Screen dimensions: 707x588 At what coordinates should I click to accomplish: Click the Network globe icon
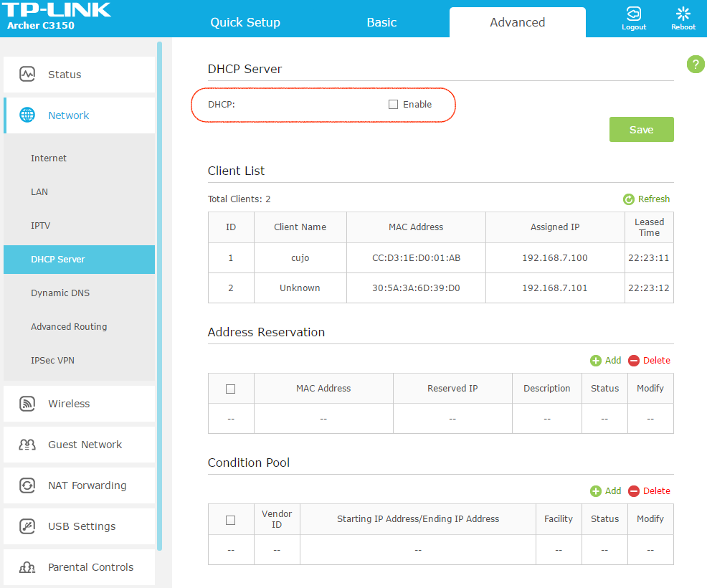27,115
